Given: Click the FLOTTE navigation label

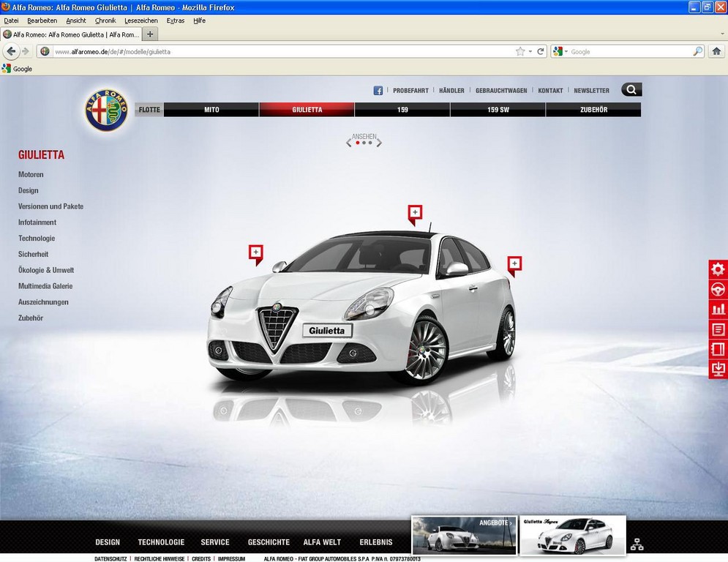Looking at the screenshot, I should click(149, 110).
